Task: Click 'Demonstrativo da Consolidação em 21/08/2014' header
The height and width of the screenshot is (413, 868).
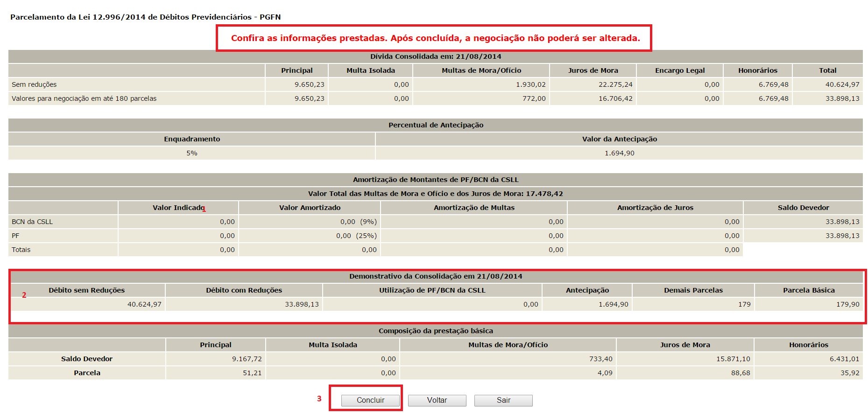Action: [x=436, y=276]
